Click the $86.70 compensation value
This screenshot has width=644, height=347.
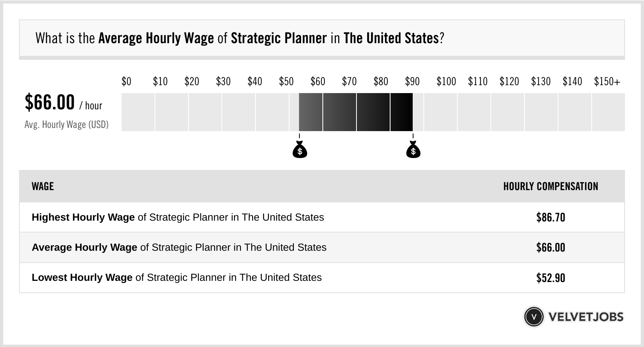(551, 217)
